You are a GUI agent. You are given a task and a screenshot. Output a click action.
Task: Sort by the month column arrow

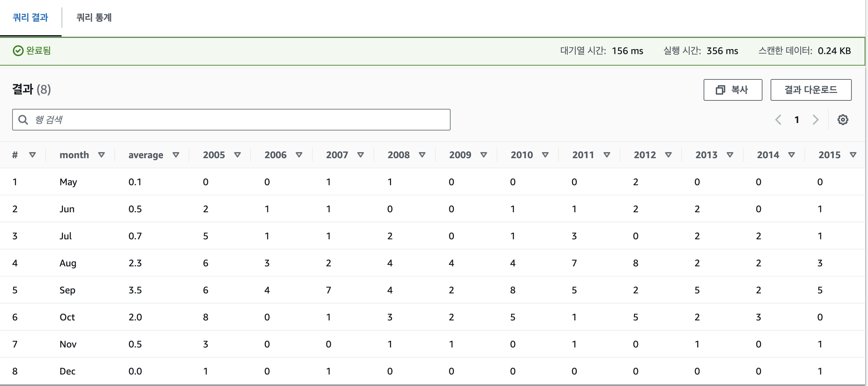pos(101,155)
